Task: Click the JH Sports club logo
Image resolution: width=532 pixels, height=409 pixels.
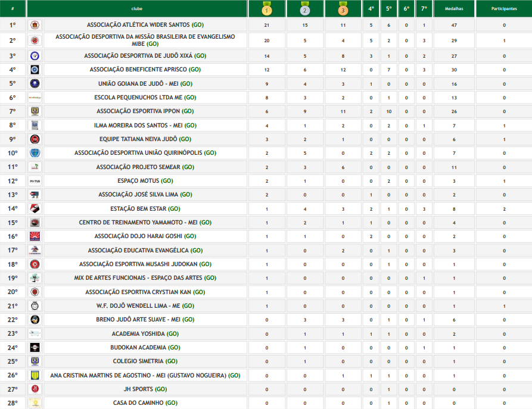Action: click(x=35, y=389)
